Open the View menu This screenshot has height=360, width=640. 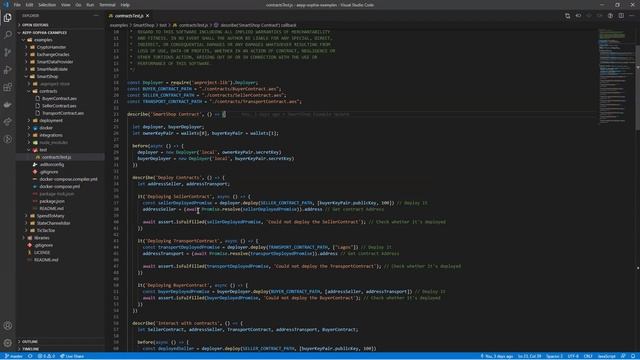66,5
